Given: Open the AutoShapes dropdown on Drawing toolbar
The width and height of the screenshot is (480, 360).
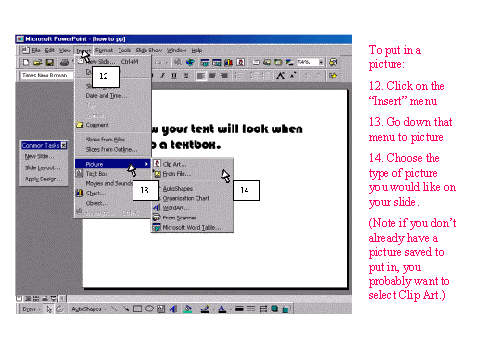Looking at the screenshot, I should point(88,309).
